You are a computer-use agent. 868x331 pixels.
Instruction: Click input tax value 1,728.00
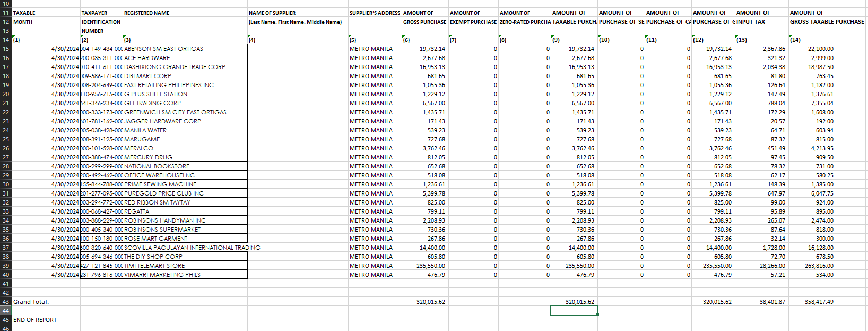pyautogui.click(x=761, y=248)
